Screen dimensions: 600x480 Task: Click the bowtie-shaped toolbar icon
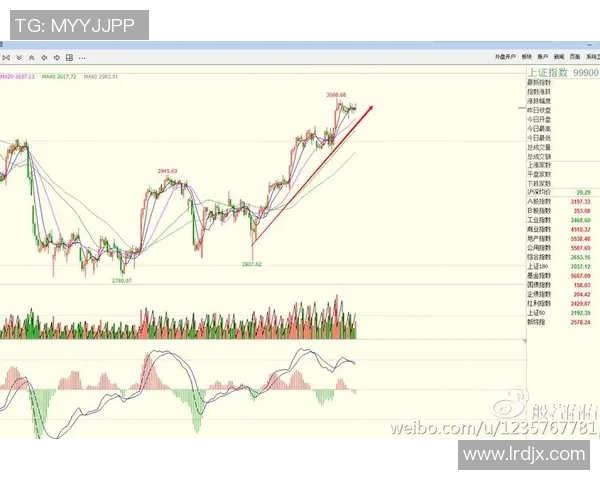coord(6,58)
